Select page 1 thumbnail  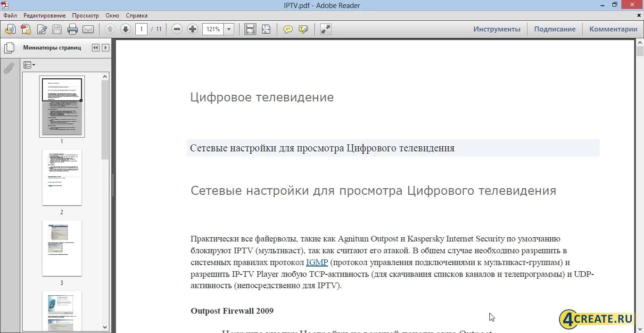[x=62, y=107]
